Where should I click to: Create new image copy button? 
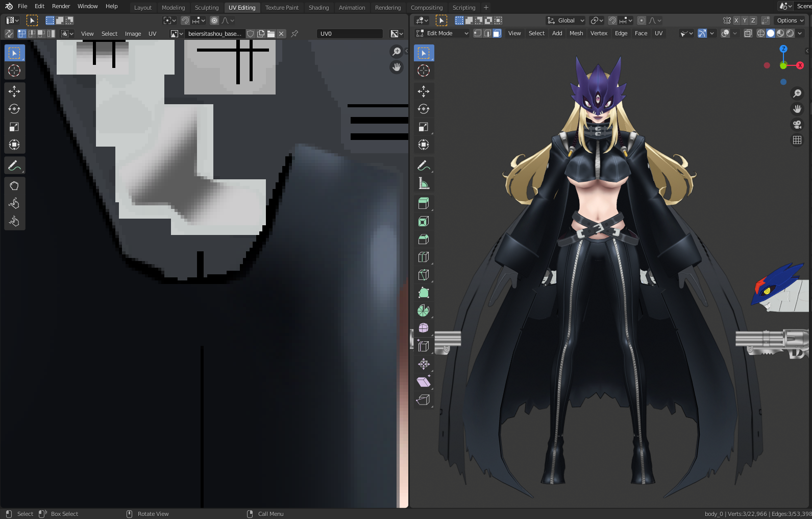[x=261, y=34]
